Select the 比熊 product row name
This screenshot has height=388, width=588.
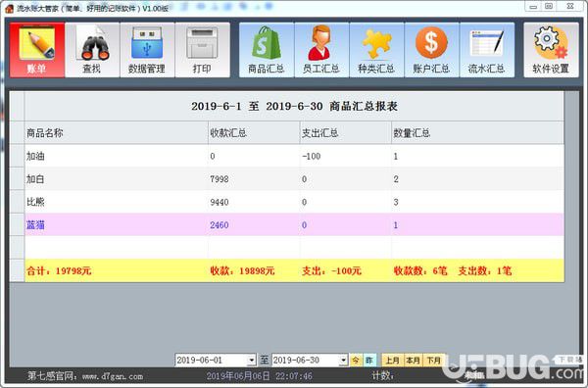pyautogui.click(x=35, y=202)
